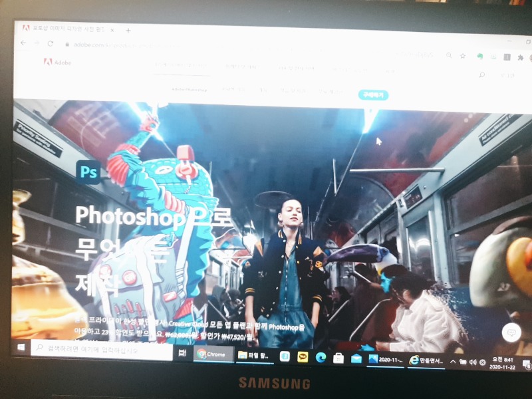The height and width of the screenshot is (399, 532).
Task: Click the first Adobe top navigation item
Action: click(180, 65)
